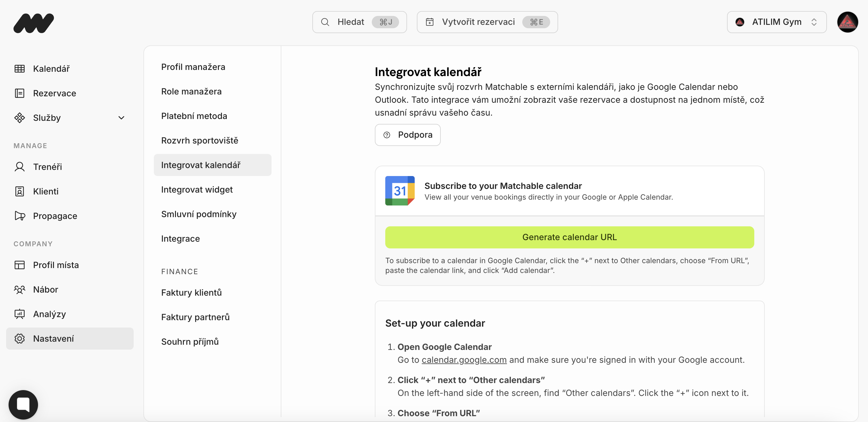Select Integrovat widget settings item
Viewport: 868px width, 422px height.
pyautogui.click(x=197, y=190)
